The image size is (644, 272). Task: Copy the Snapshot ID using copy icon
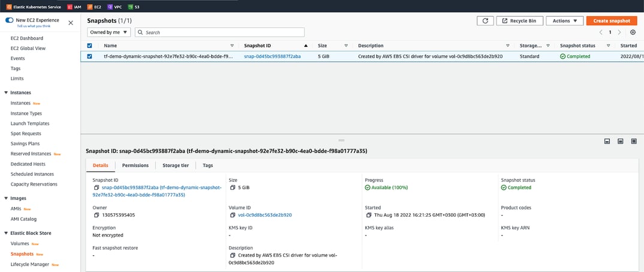click(x=97, y=188)
